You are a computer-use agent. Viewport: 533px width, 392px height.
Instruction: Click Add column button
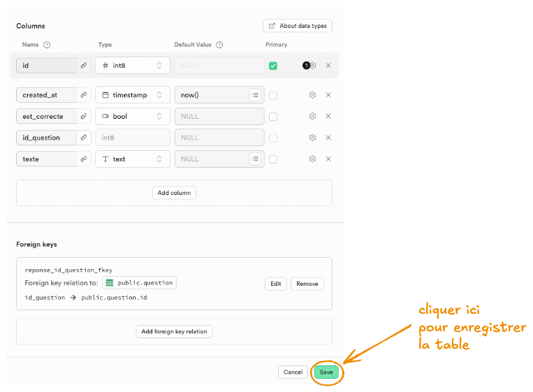tap(174, 193)
